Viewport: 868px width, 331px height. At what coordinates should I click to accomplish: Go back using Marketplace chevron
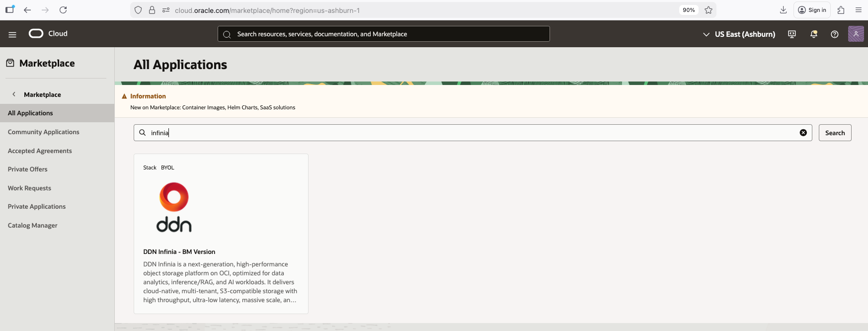14,94
